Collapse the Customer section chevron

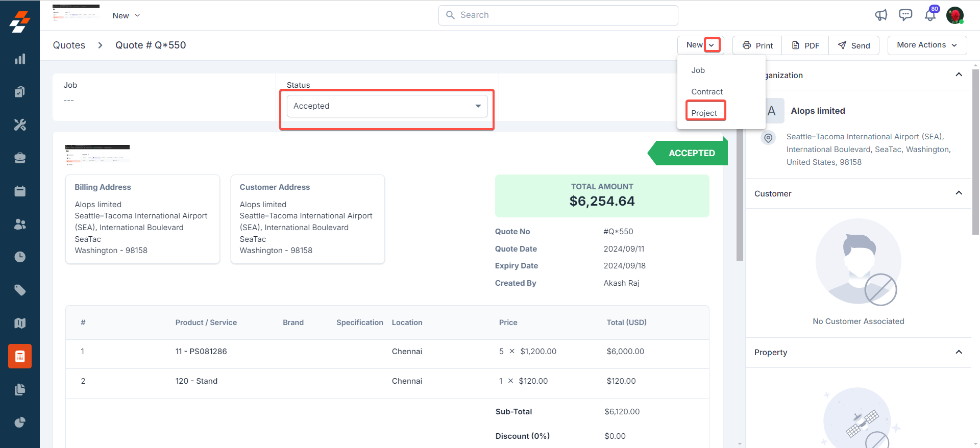pos(959,193)
